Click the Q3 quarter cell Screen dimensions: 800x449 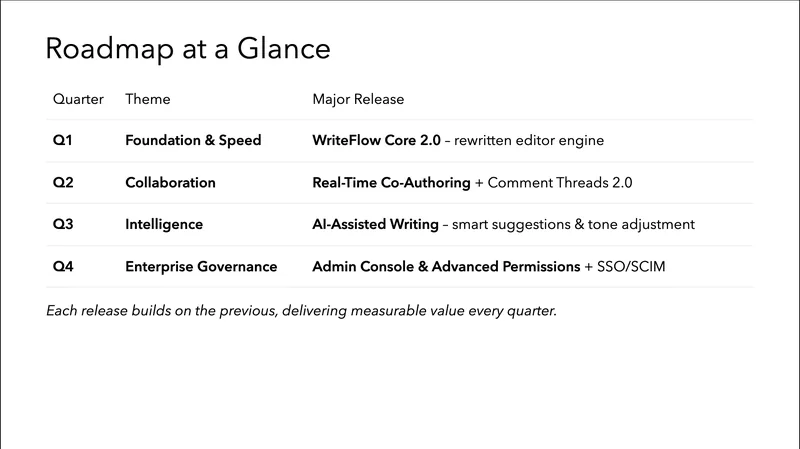pos(62,225)
